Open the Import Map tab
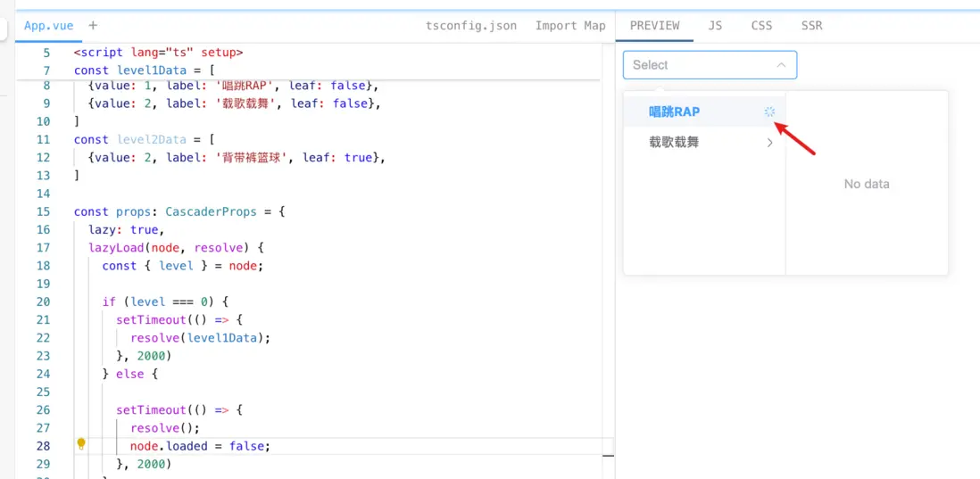This screenshot has height=479, width=980. click(x=570, y=26)
